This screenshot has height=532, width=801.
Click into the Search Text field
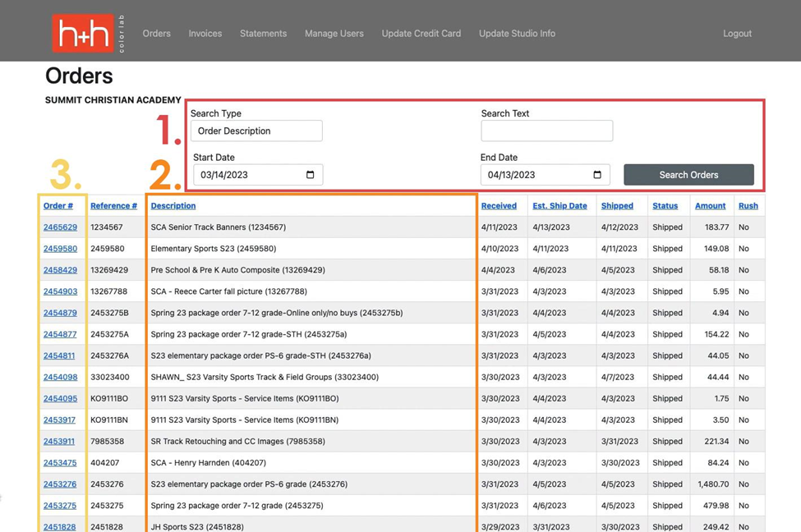coord(546,131)
